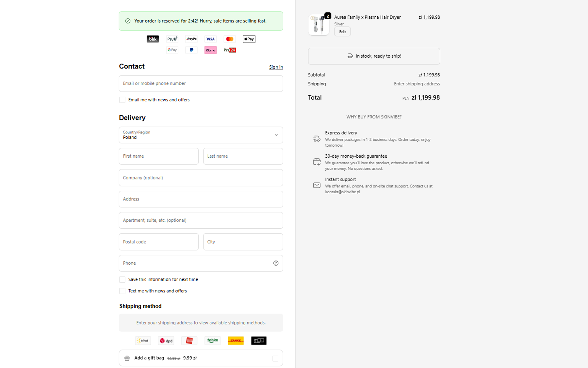
Task: Choose Apple Pay payment option
Action: pos(249,39)
